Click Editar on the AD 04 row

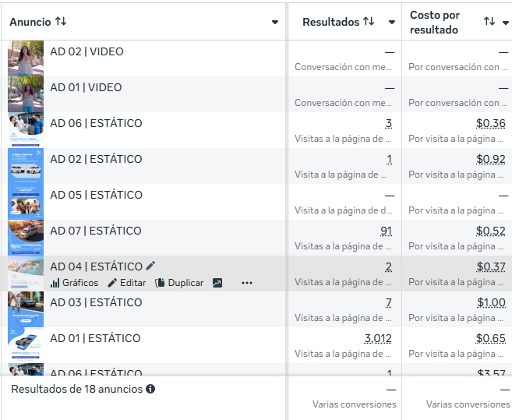point(126,283)
